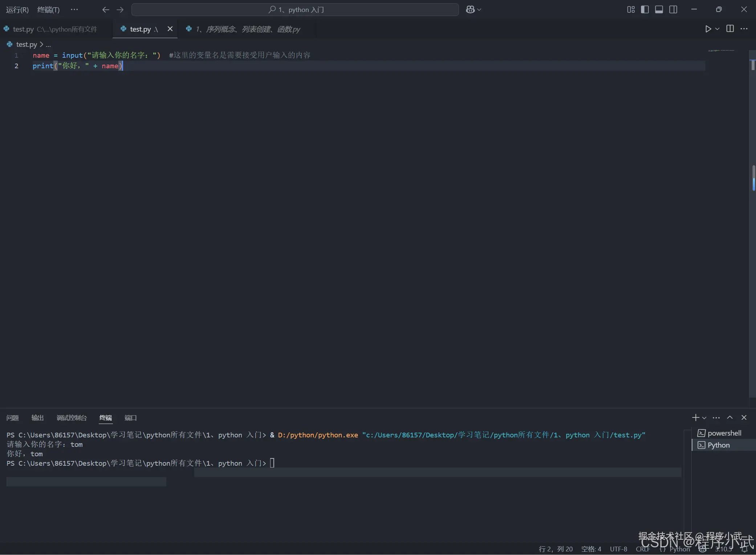Toggle secondary side bar visibility

coord(673,9)
